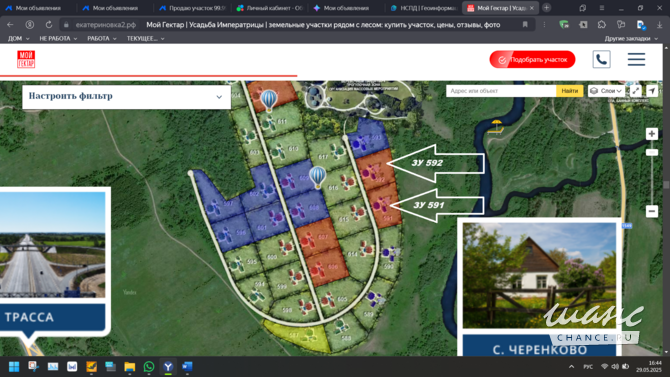Click the Подобрать участок button

click(x=532, y=59)
